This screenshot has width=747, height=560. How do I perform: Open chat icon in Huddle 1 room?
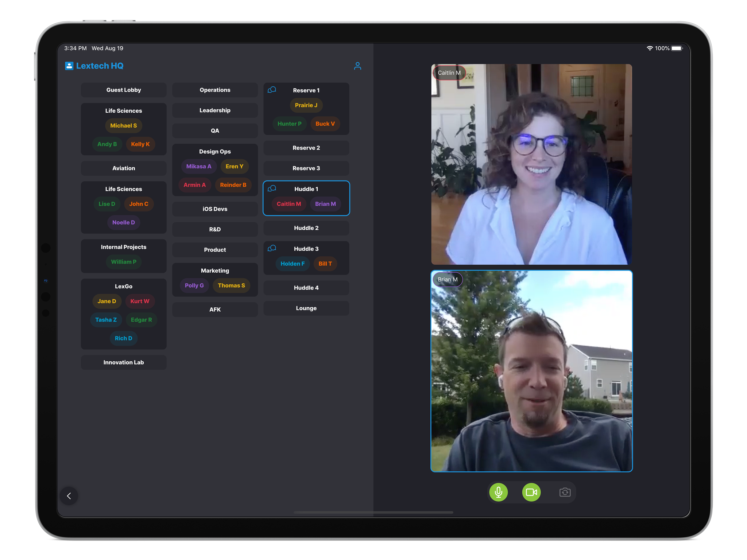pyautogui.click(x=272, y=188)
